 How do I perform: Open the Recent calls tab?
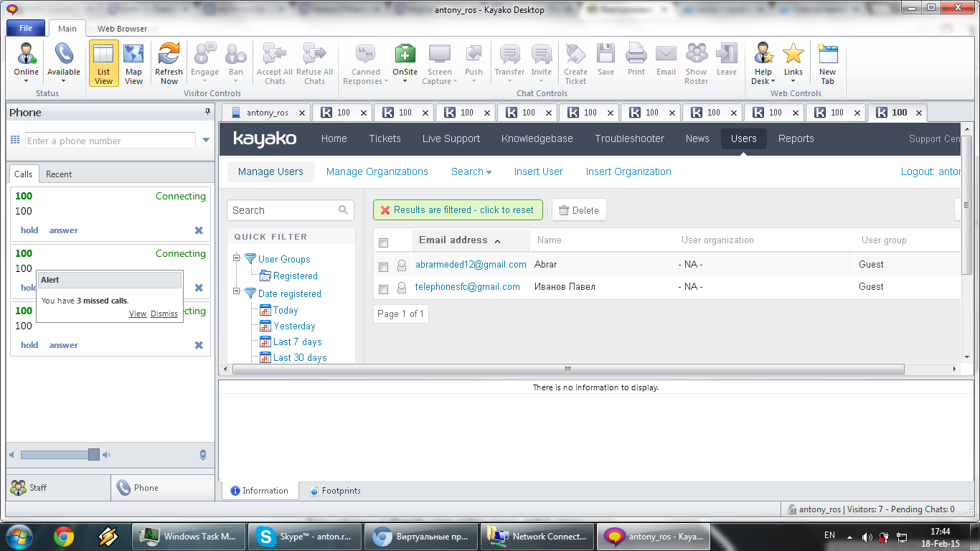(59, 174)
